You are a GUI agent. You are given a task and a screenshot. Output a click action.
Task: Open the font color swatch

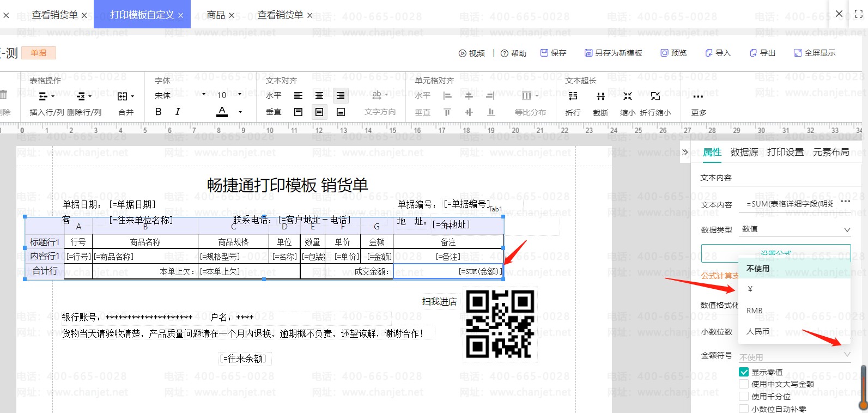[x=222, y=112]
